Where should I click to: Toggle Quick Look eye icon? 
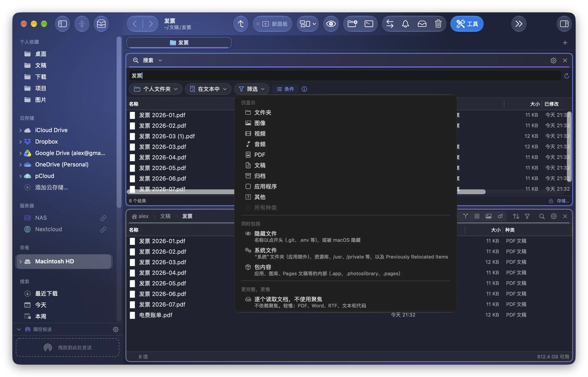pos(331,24)
